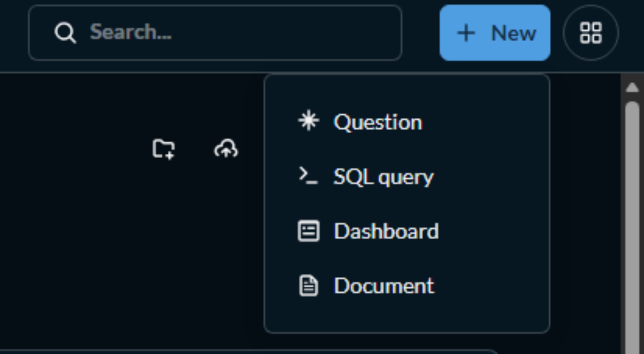Click the Question sparkle icon

pyautogui.click(x=308, y=121)
